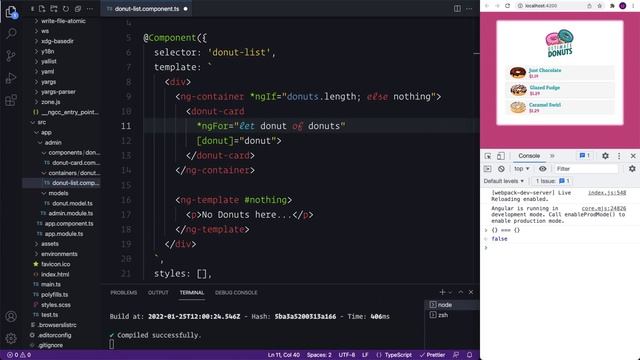640x360 pixels.
Task: Open the Default levels dropdown
Action: pyautogui.click(x=504, y=181)
